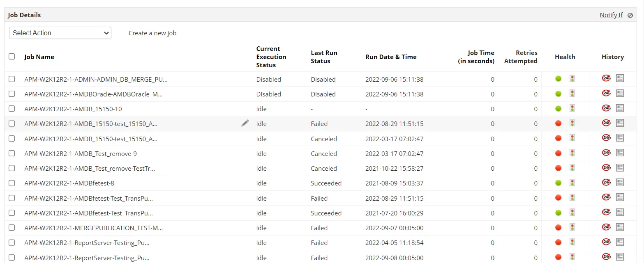Click the edit pencil icon in the hovered job row

tap(245, 123)
